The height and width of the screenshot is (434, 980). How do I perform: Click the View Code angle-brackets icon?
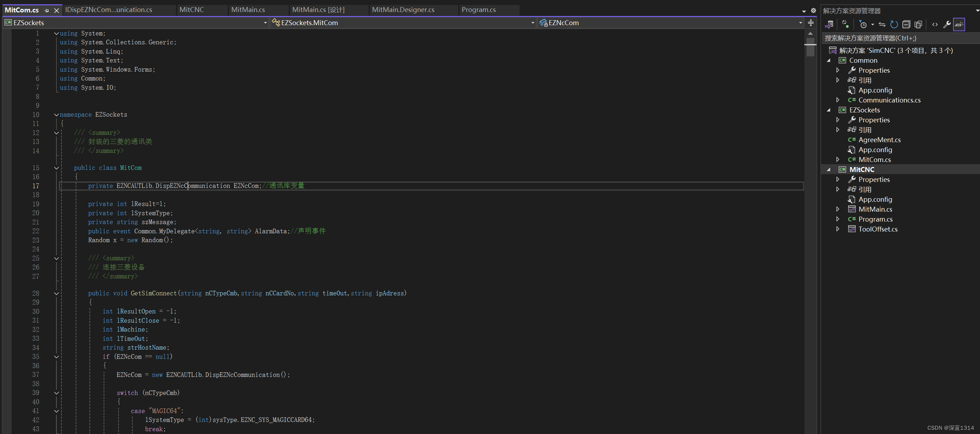pos(935,25)
